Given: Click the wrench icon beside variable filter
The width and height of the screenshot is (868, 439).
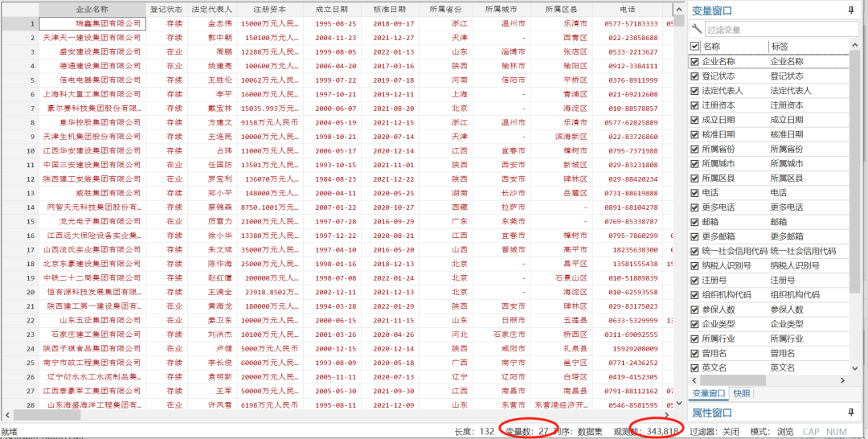Looking at the screenshot, I should pos(697,29).
